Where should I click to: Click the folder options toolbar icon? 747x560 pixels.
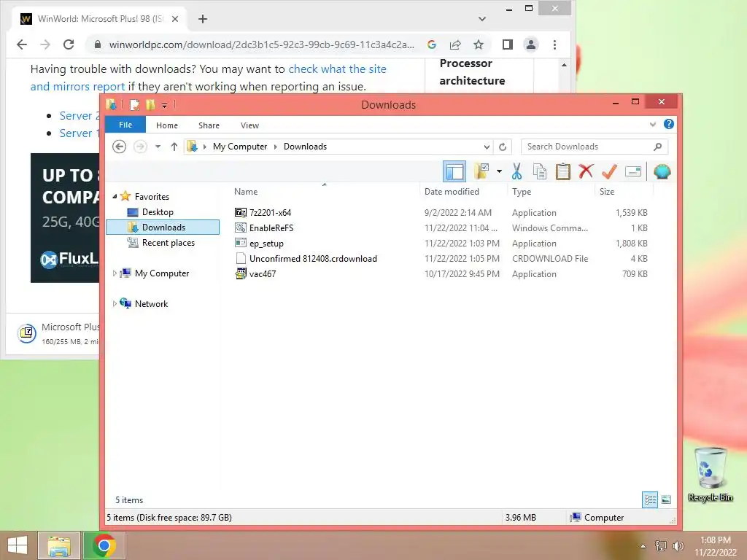click(x=481, y=171)
